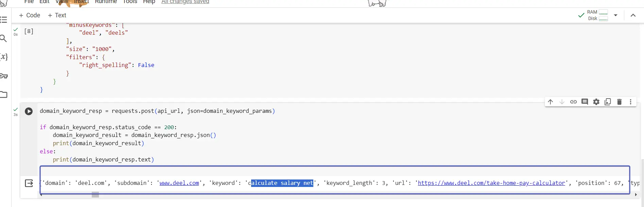The width and height of the screenshot is (644, 207).
Task: Open the secrets key panel
Action: pos(3,76)
